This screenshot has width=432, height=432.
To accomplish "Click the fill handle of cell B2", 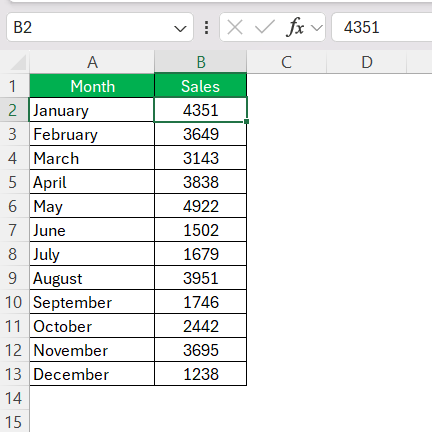I will point(246,122).
